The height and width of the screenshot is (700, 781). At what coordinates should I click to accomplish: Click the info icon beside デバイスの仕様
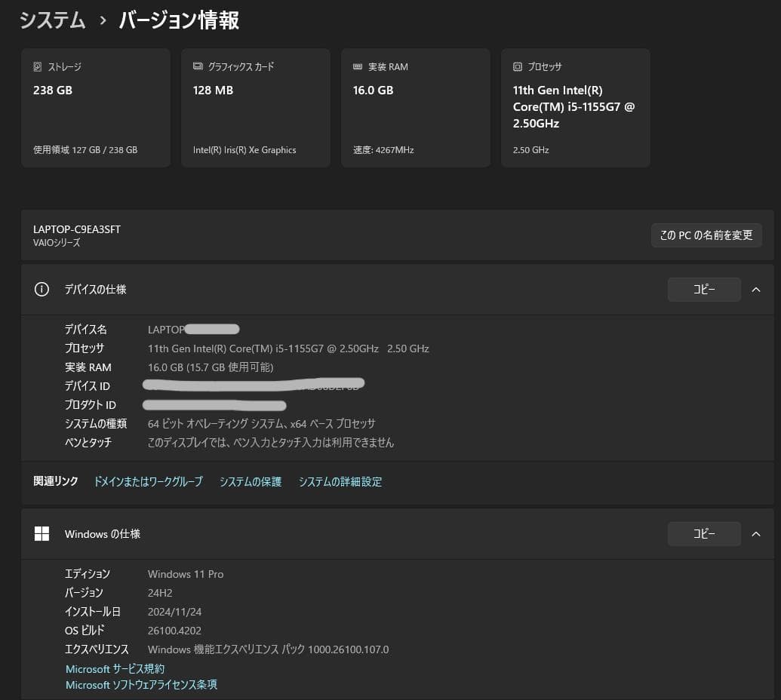point(42,289)
